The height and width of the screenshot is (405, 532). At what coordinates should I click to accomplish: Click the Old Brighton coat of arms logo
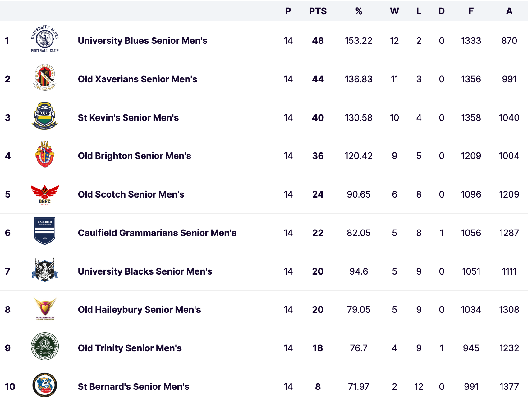[x=45, y=154]
